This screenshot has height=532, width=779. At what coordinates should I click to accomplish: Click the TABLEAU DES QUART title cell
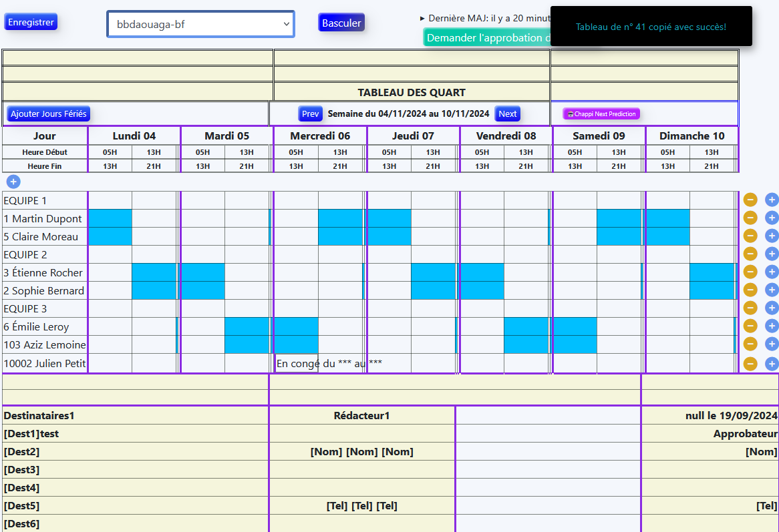(x=412, y=92)
